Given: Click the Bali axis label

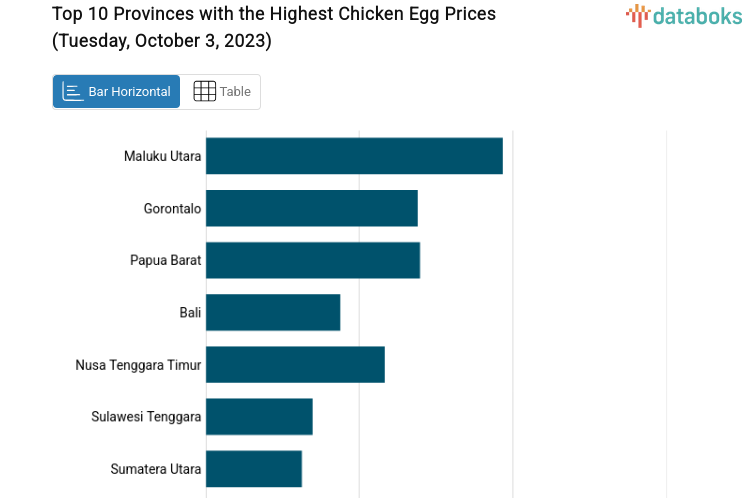Looking at the screenshot, I should click(x=190, y=312).
